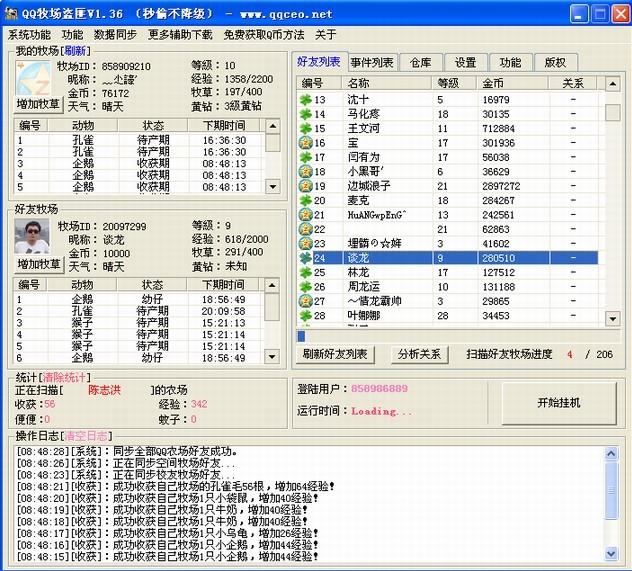Click the star badge icon beside friend 18 小黑哥
Screen dimensions: 632x571
pyautogui.click(x=306, y=171)
